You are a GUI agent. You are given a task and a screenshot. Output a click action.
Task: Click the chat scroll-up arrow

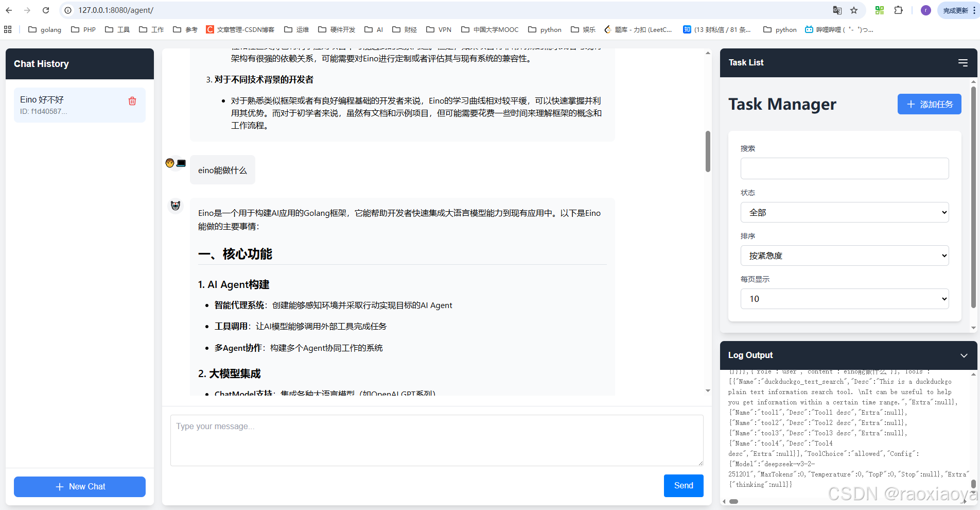tap(708, 53)
